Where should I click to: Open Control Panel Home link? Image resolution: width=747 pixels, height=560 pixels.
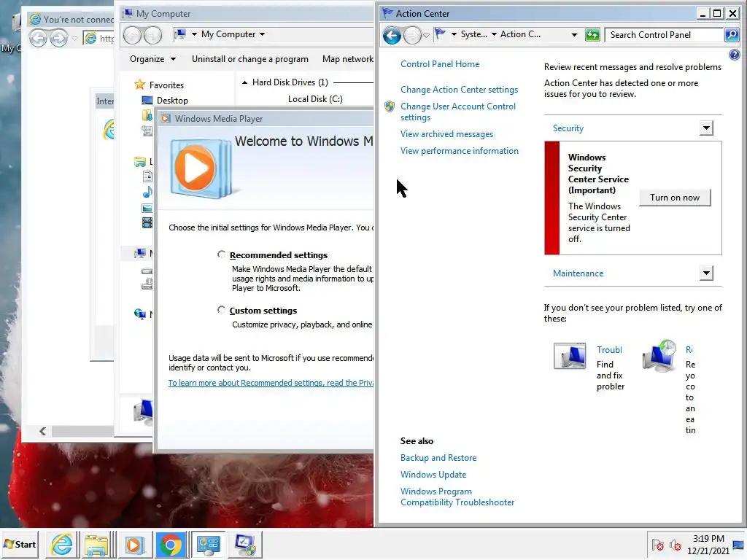coord(440,64)
